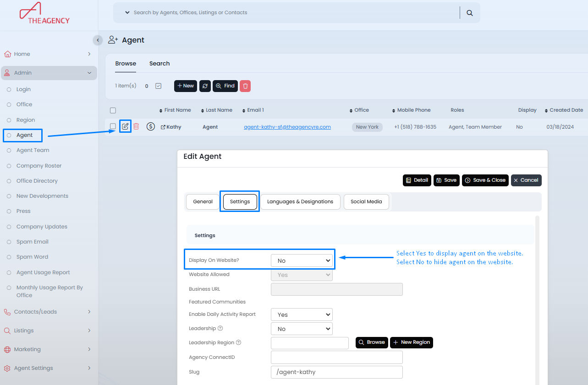Click the selected-items checkbox icon in toolbar
Viewport: 588px width, 385px height.
click(x=159, y=86)
